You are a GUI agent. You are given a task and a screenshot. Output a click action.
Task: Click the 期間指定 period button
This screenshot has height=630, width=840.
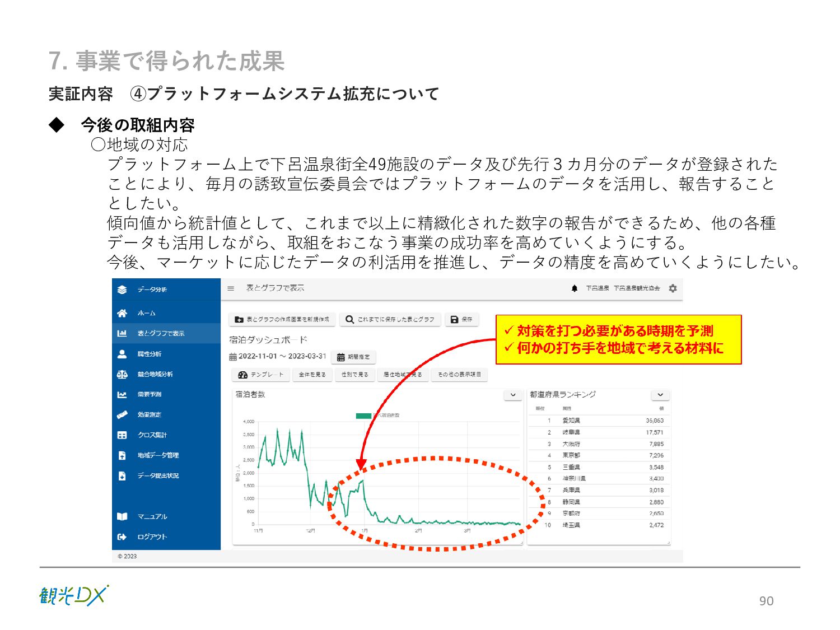(x=354, y=357)
